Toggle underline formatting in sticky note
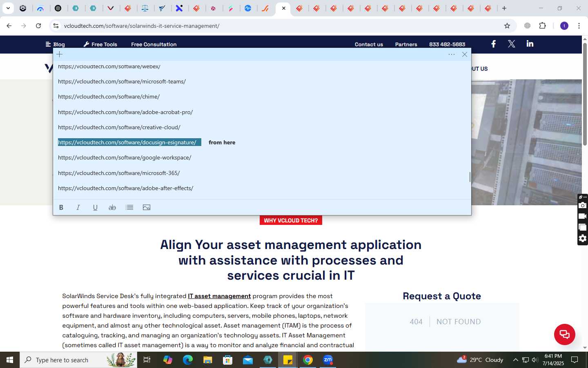Image resolution: width=588 pixels, height=368 pixels. (95, 207)
